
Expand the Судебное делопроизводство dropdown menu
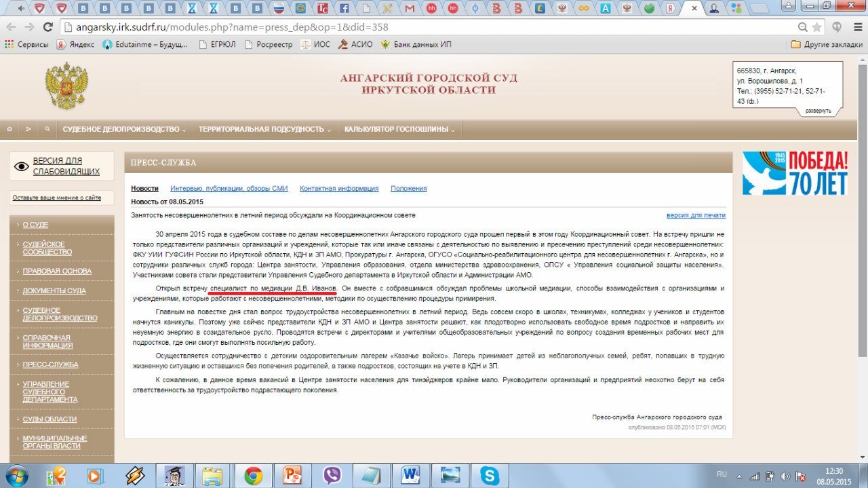125,129
